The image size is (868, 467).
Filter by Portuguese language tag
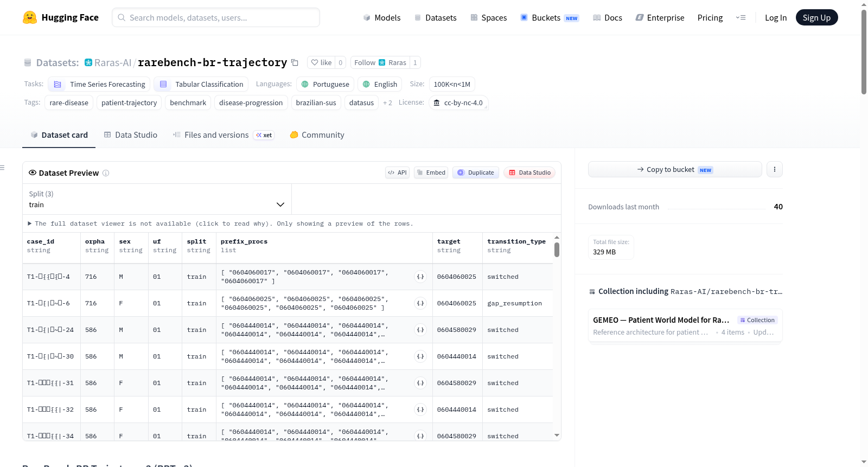[325, 84]
